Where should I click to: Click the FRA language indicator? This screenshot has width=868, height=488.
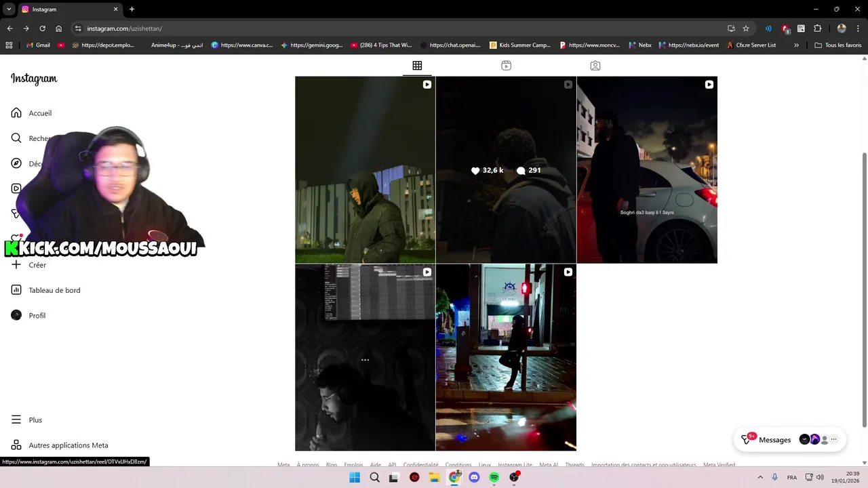792,477
